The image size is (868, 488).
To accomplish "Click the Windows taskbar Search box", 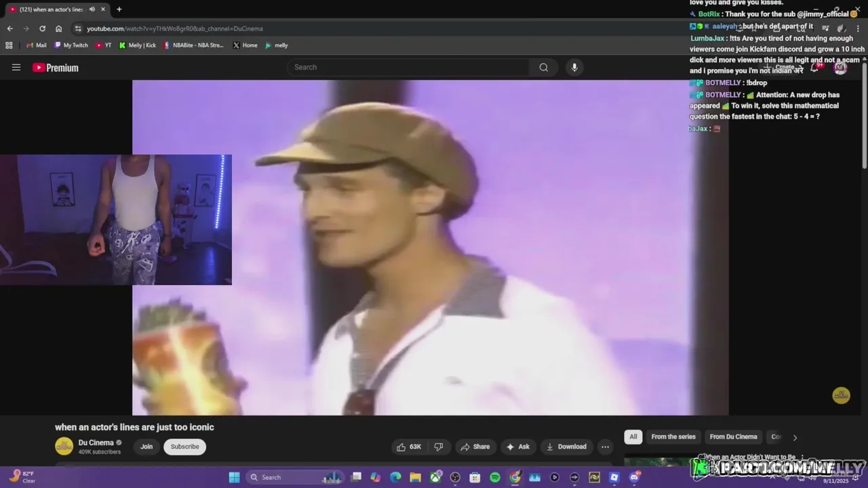I will (295, 477).
